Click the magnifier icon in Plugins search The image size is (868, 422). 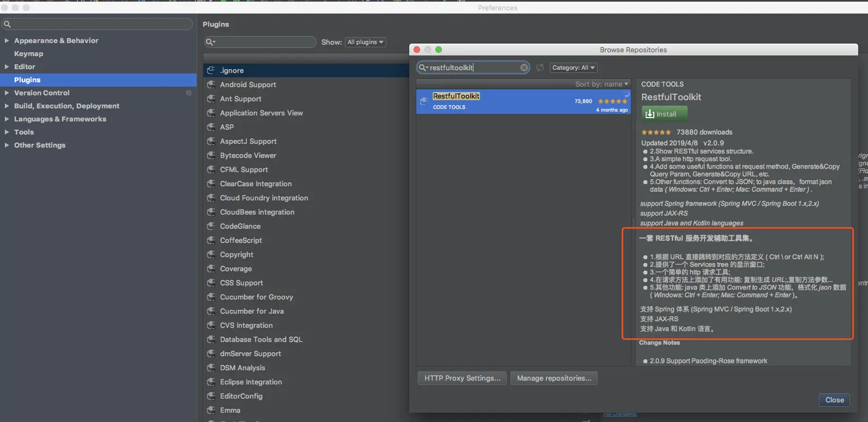[x=210, y=42]
